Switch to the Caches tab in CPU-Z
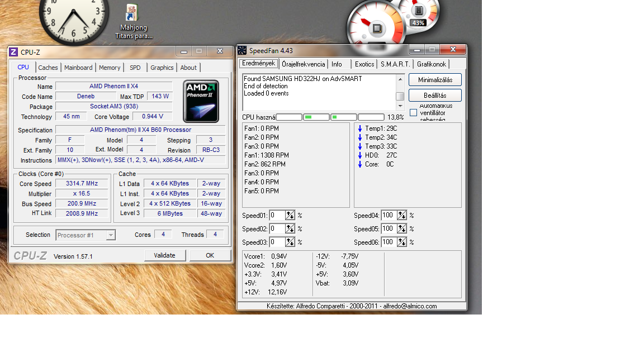The height and width of the screenshot is (362, 644). pos(48,68)
